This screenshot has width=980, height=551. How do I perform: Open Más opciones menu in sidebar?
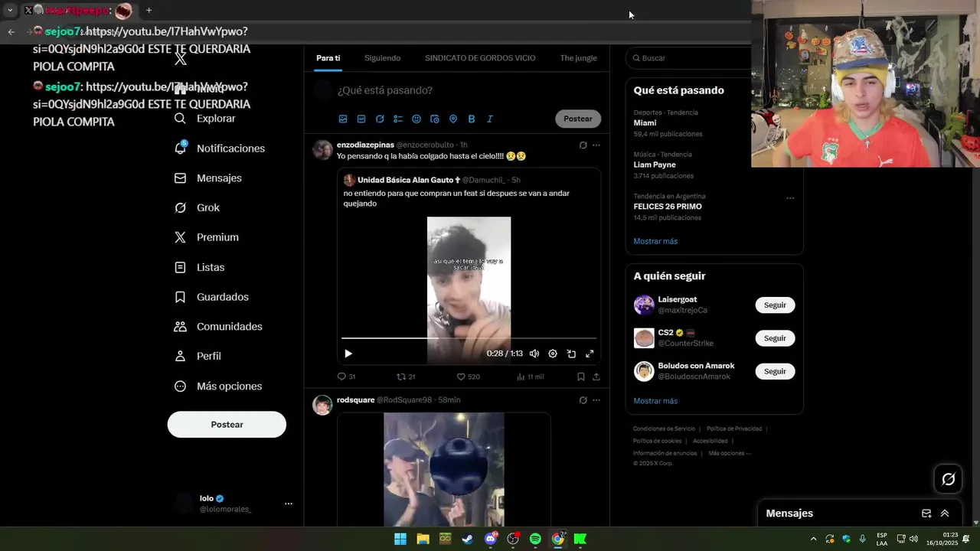pyautogui.click(x=218, y=386)
